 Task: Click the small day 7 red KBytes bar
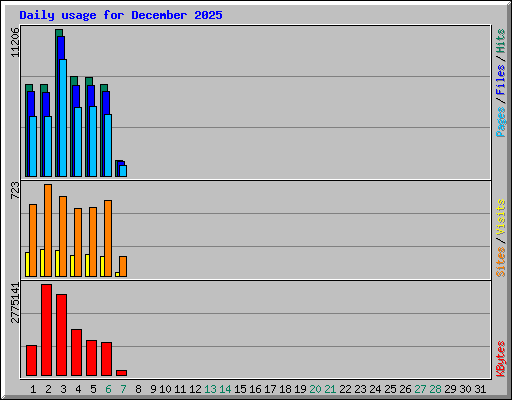click(122, 373)
